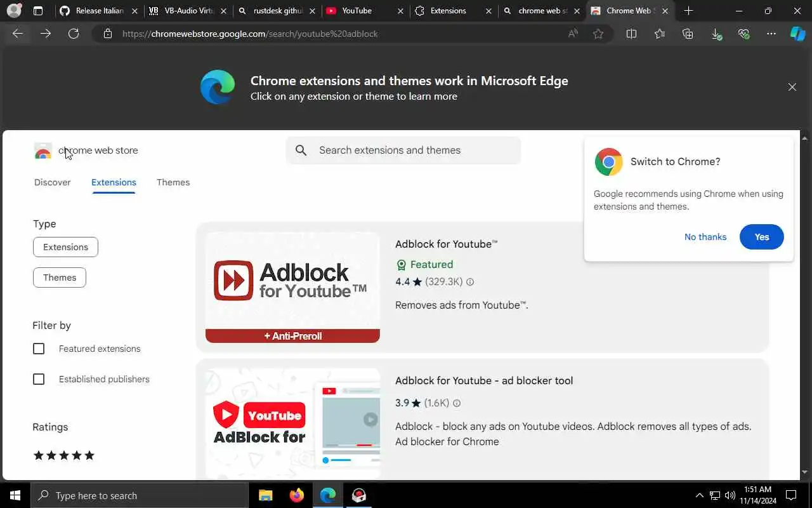The image size is (812, 508).
Task: Open Firefox from taskbar
Action: 296,495
